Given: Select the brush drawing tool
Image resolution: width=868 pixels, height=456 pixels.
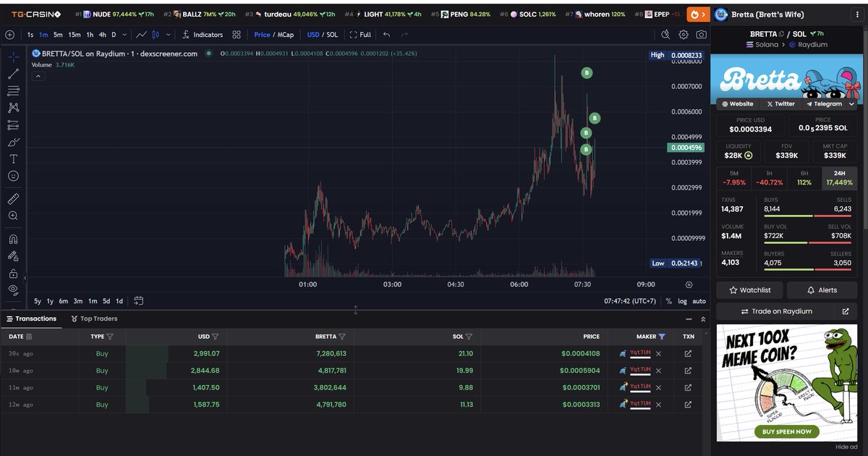Looking at the screenshot, I should click(13, 142).
